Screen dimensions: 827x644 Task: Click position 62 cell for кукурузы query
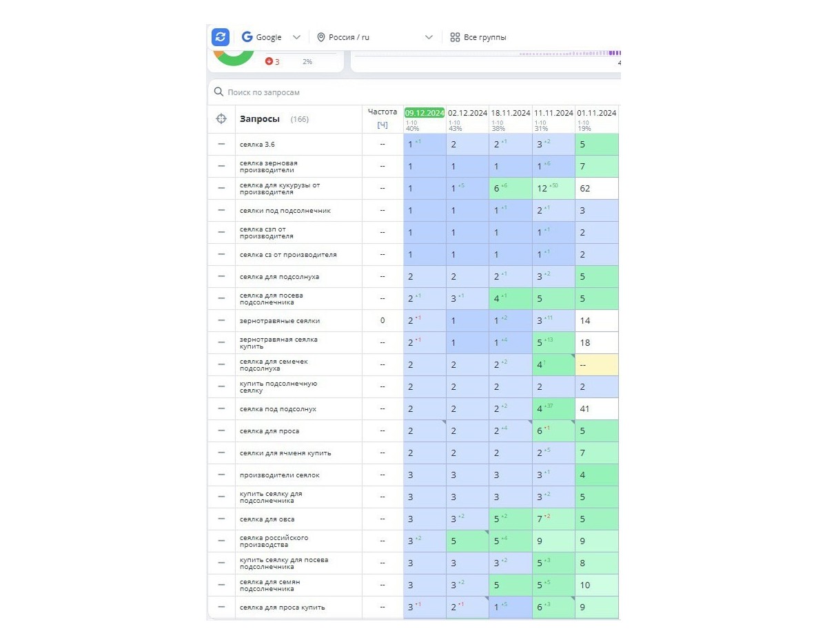pyautogui.click(x=597, y=188)
